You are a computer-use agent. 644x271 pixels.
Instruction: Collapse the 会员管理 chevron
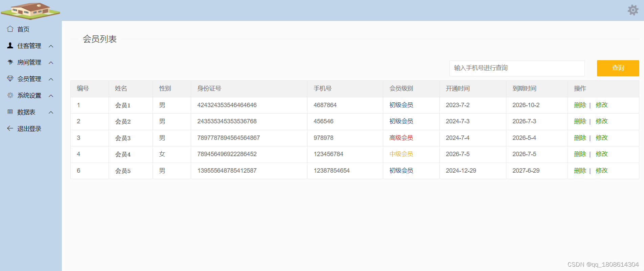tap(51, 79)
